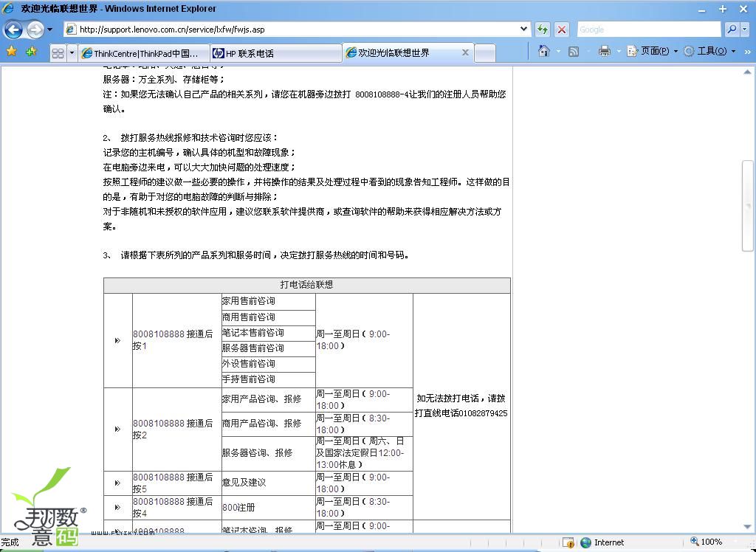Open the tab list dropdown arrow
Screen dimensions: 756x552
pyautogui.click(x=72, y=53)
